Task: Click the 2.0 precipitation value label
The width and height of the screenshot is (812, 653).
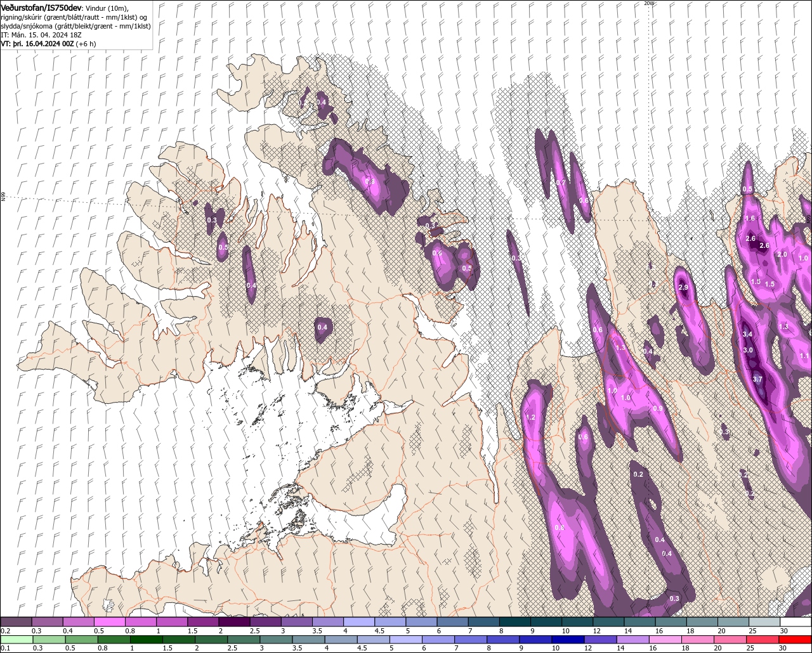Action: coord(782,254)
